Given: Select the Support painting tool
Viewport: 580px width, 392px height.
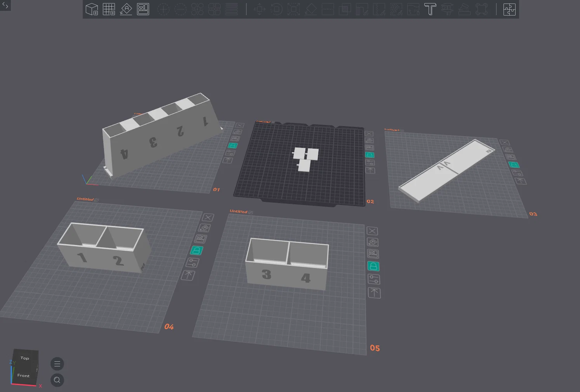Looking at the screenshot, I should click(x=362, y=9).
